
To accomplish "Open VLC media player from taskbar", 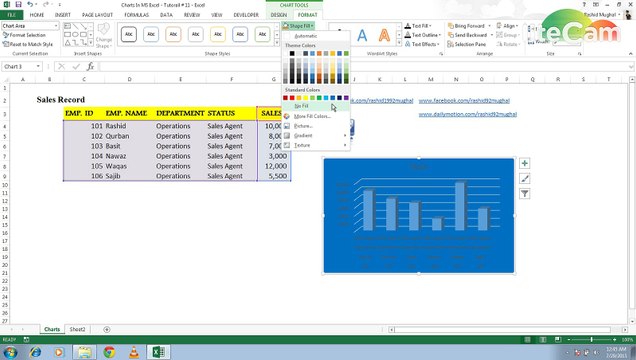I will tap(133, 352).
